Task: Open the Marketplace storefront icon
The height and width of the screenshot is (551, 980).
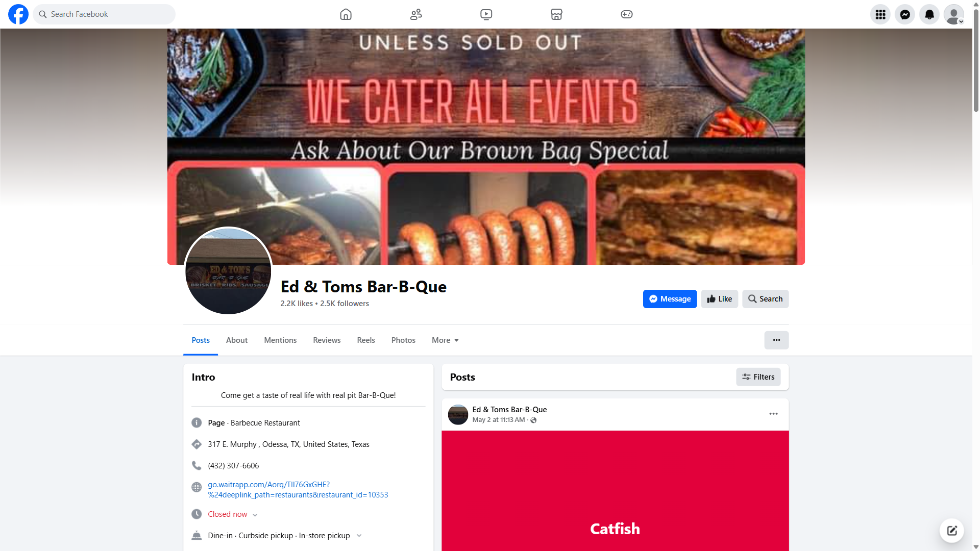Action: (556, 14)
